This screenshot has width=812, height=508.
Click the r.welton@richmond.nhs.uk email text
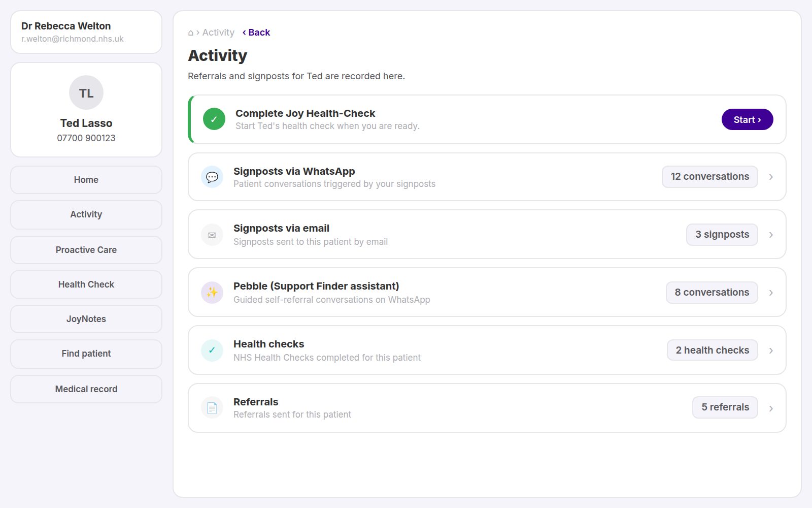pos(73,39)
